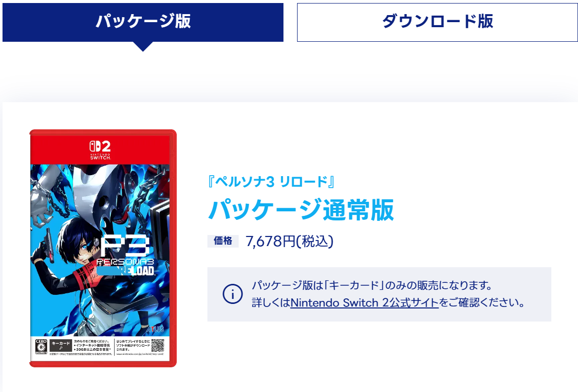Click the download notice text beside QR code

(x=133, y=345)
